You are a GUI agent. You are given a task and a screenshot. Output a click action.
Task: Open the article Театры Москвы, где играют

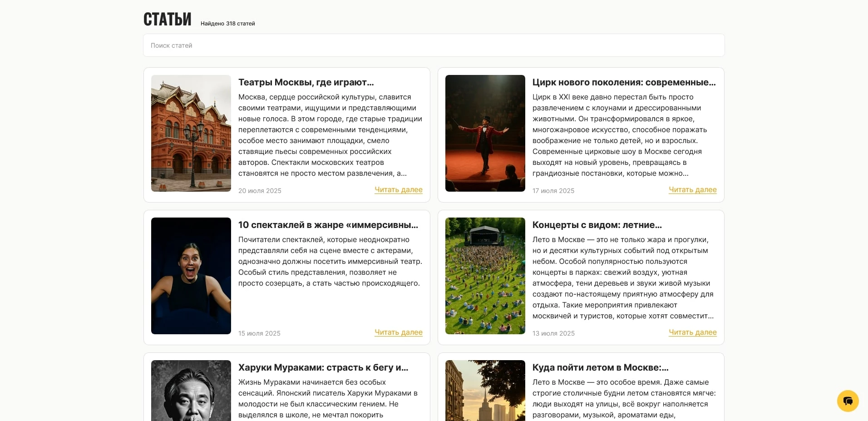(306, 82)
